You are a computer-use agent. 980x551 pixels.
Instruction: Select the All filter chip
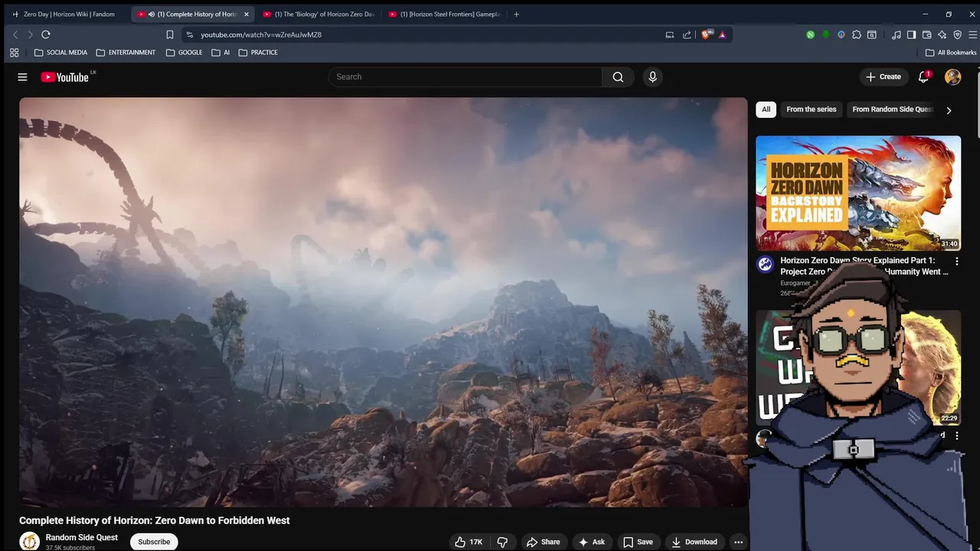pos(766,109)
